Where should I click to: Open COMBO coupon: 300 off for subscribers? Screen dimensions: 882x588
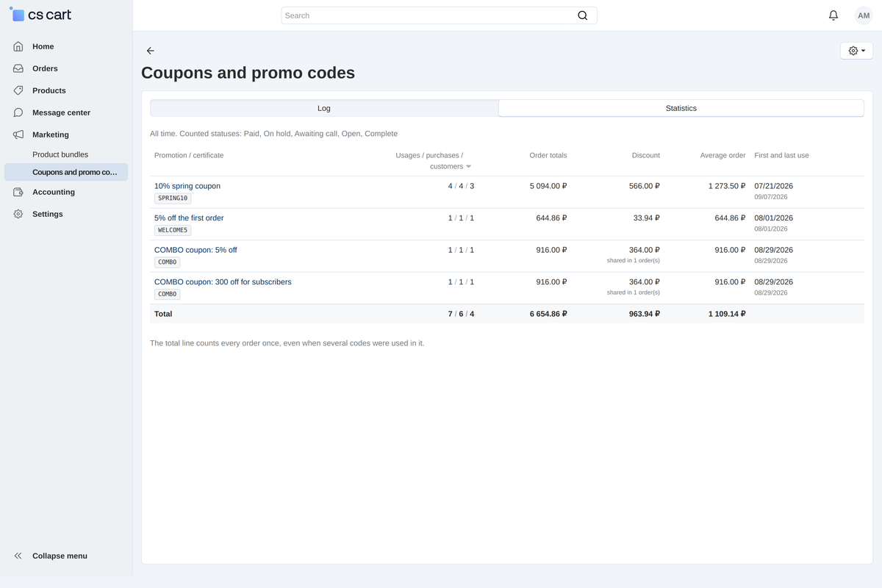click(x=223, y=282)
